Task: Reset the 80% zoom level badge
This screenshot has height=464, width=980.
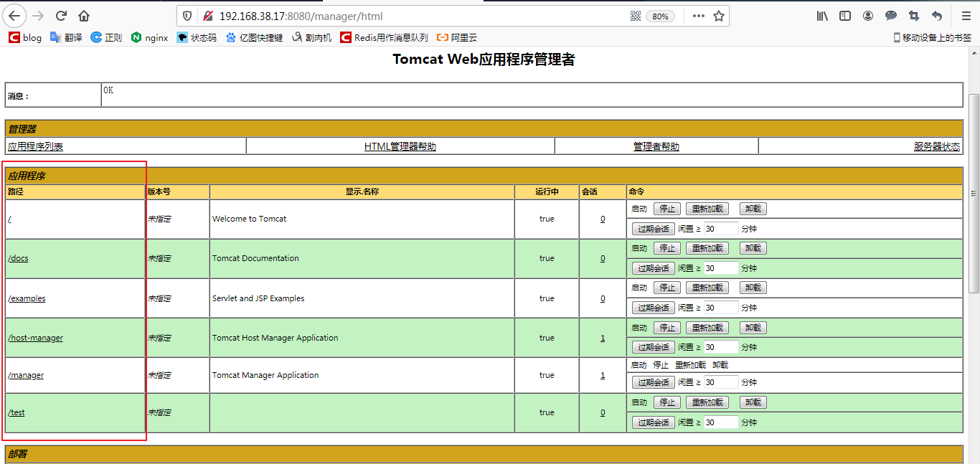Action: pos(660,16)
